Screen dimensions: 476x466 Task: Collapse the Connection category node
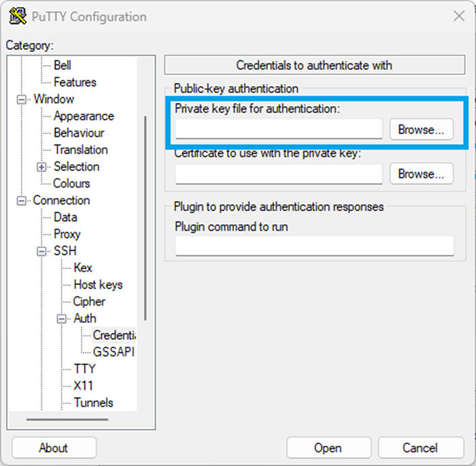[x=22, y=201]
